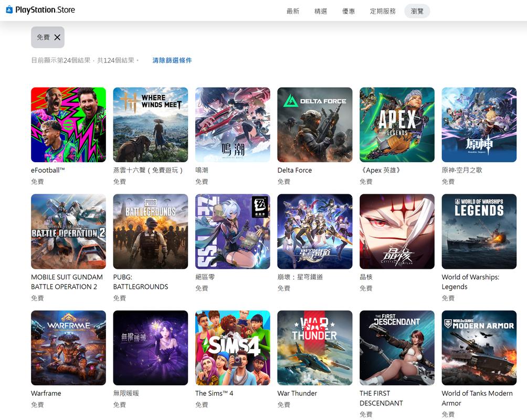Screen dimensions: 527x420
Task: Select the World of Tanks Modern Armor cover
Action: [x=479, y=348]
